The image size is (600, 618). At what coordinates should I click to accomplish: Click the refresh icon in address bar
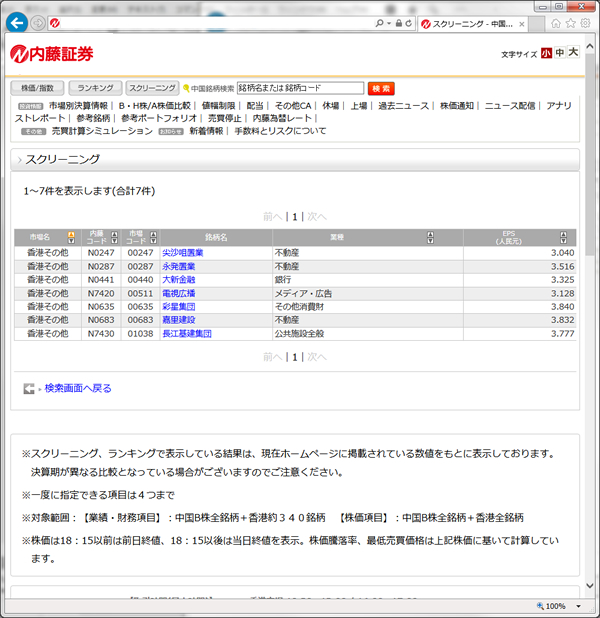408,23
